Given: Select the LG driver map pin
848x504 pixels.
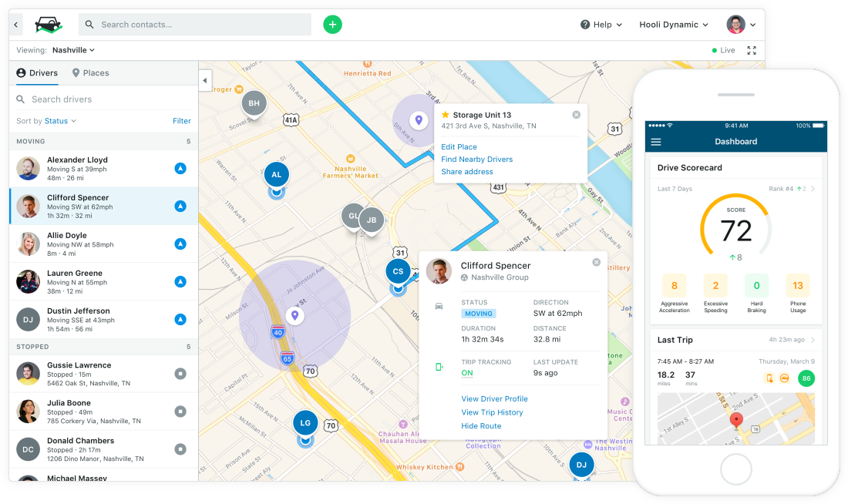Looking at the screenshot, I should click(305, 423).
